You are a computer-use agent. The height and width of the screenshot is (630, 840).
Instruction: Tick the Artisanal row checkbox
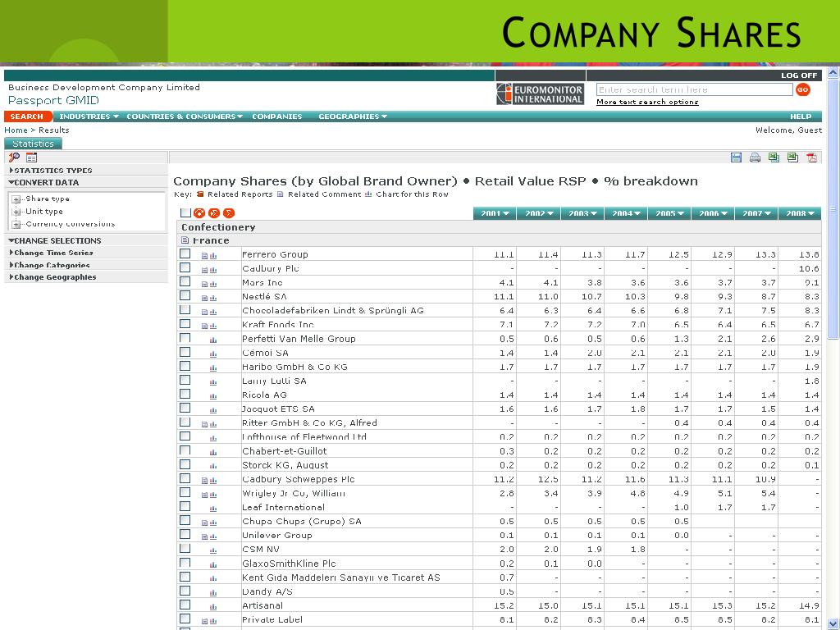[185, 605]
